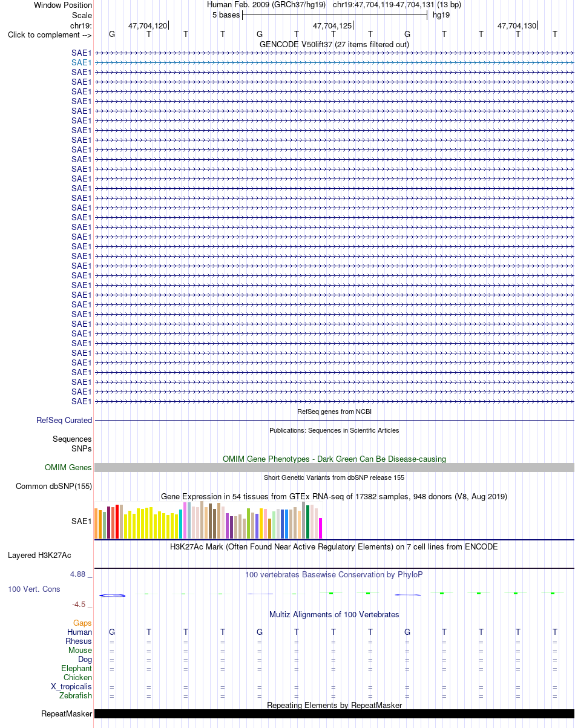Select the Zebrafish species row label
This screenshot has width=575, height=728.
[76, 695]
